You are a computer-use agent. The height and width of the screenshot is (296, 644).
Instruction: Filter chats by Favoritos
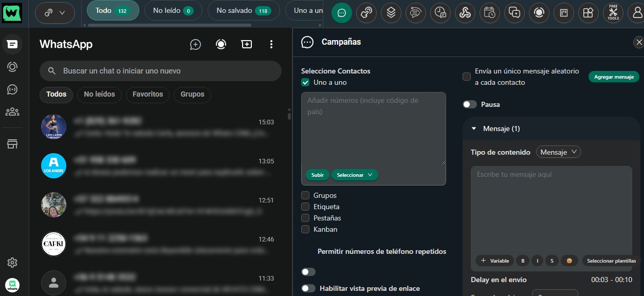coord(148,94)
